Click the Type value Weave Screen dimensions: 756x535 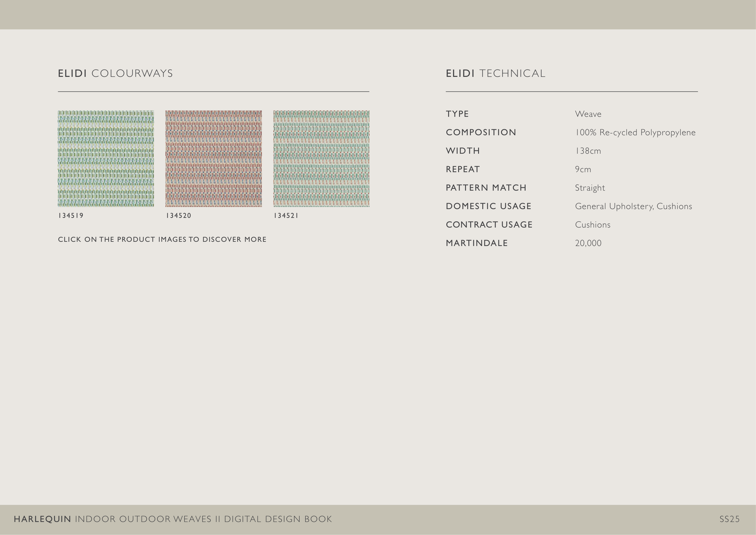(588, 114)
